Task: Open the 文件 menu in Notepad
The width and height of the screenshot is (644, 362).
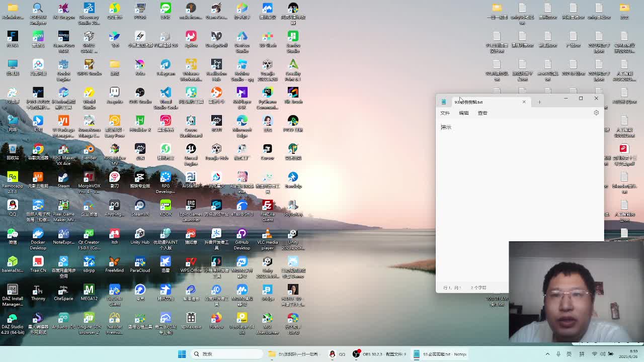Action: 445,113
